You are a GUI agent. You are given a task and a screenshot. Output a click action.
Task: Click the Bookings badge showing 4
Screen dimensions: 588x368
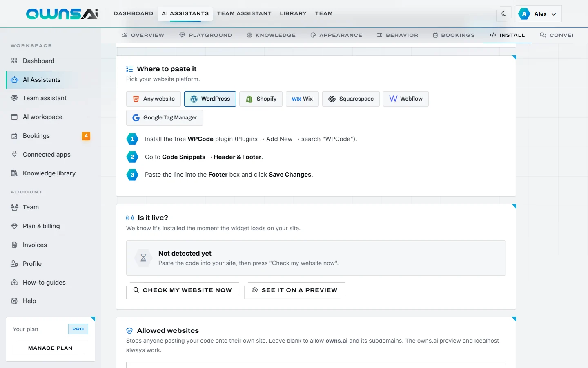[86, 136]
